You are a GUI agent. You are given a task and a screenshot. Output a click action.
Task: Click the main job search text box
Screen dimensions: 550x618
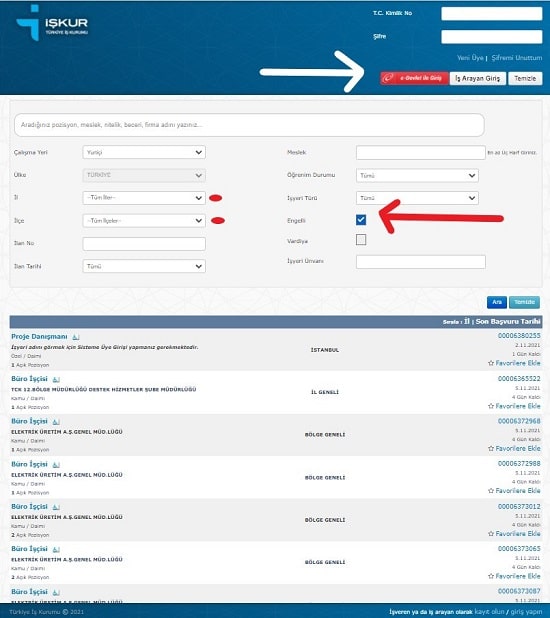249,125
